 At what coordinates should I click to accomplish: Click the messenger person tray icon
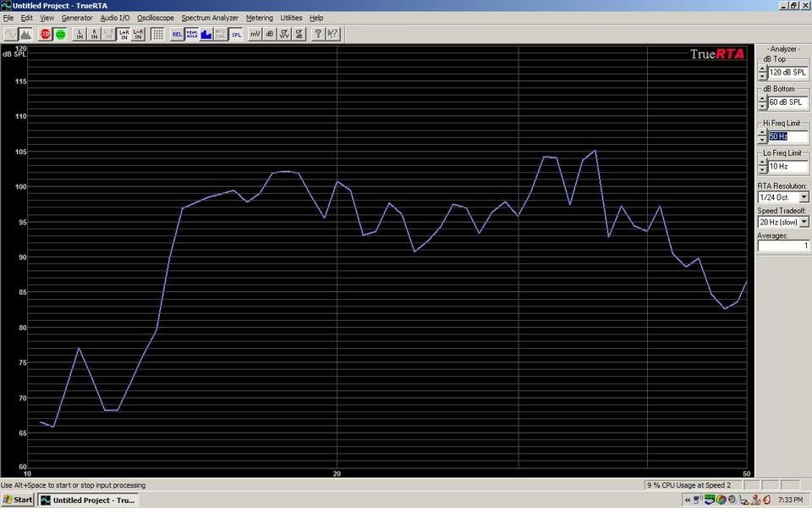(755, 500)
